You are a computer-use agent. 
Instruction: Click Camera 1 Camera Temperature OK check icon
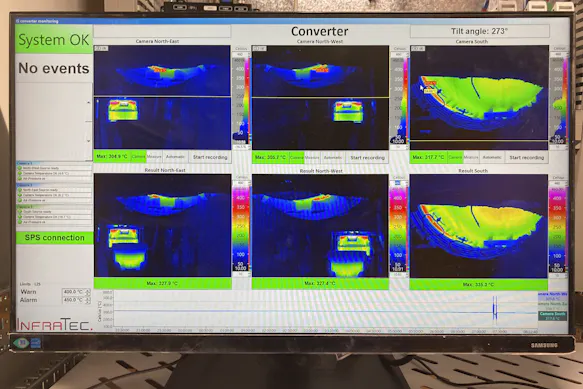[x=20, y=173]
